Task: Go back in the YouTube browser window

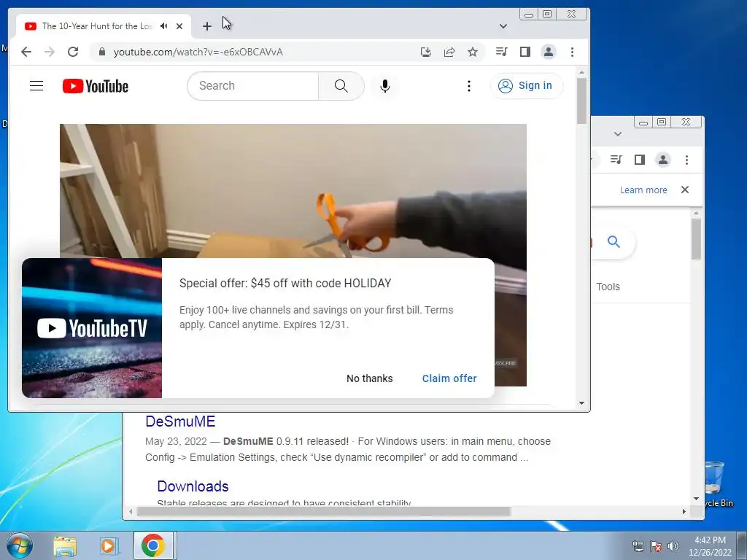Action: (26, 52)
